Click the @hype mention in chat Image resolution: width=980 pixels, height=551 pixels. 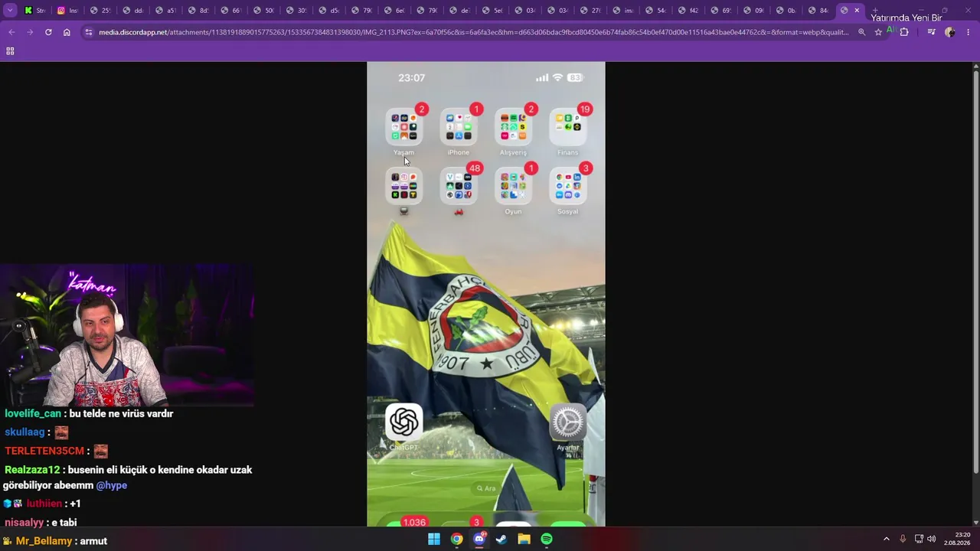tap(112, 485)
